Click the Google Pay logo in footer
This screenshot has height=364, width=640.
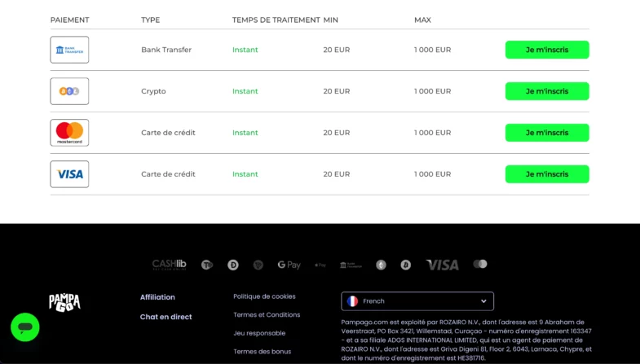[289, 265]
